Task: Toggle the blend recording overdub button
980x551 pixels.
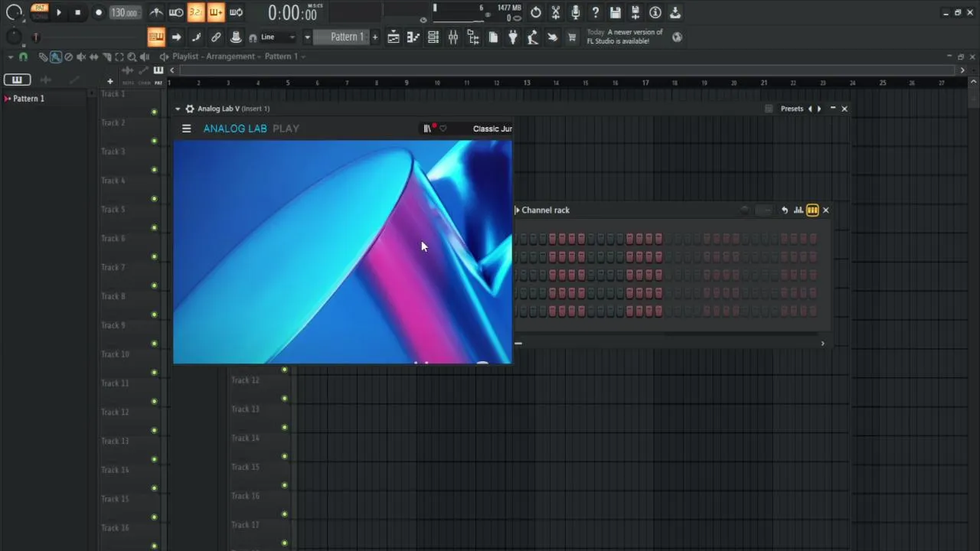Action: [216, 12]
